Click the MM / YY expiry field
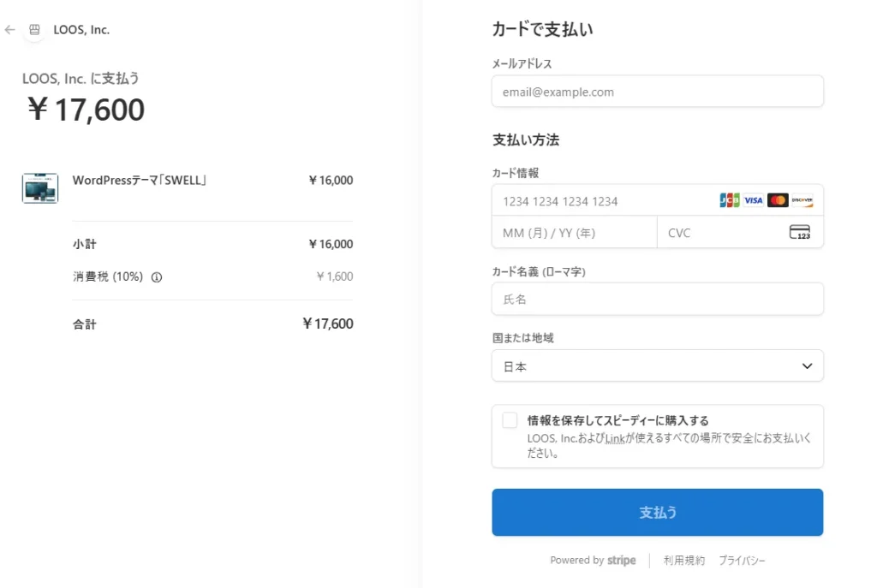Image resolution: width=877 pixels, height=588 pixels. 574,233
